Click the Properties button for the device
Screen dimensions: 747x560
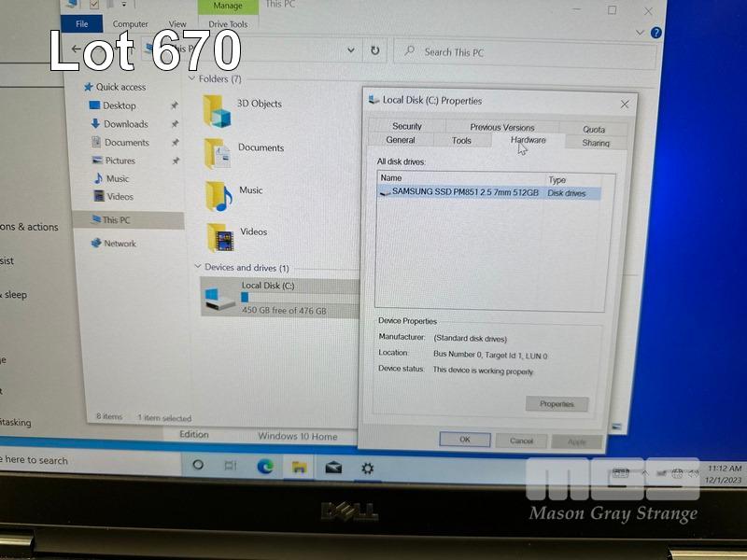coord(557,404)
